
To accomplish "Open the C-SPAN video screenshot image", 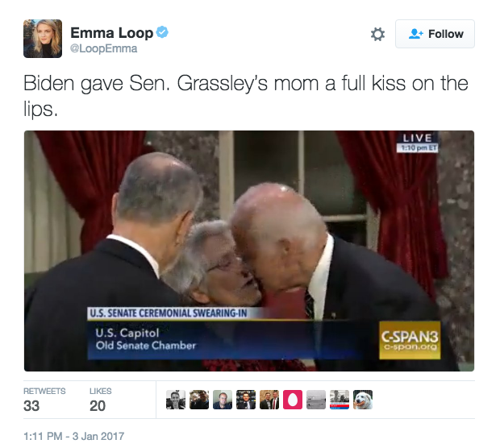I will pos(249,250).
